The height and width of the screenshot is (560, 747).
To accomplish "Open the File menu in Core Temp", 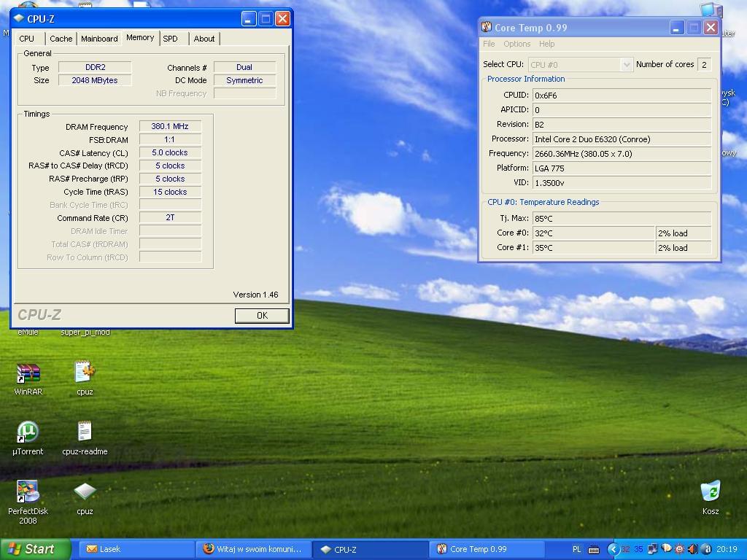I will click(x=489, y=44).
